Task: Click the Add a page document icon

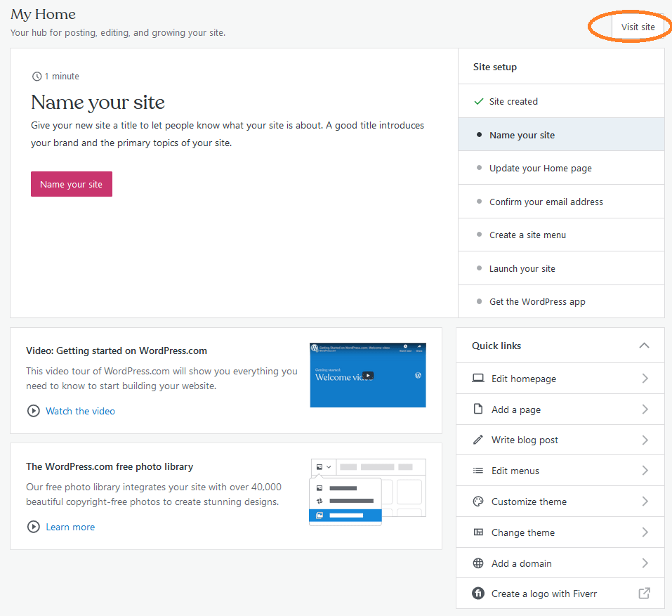Action: (x=479, y=409)
